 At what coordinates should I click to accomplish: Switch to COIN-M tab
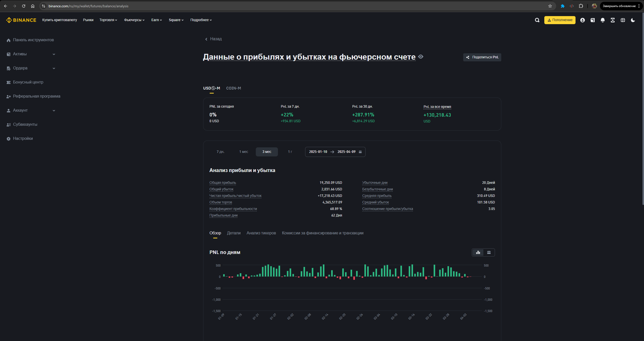tap(233, 88)
